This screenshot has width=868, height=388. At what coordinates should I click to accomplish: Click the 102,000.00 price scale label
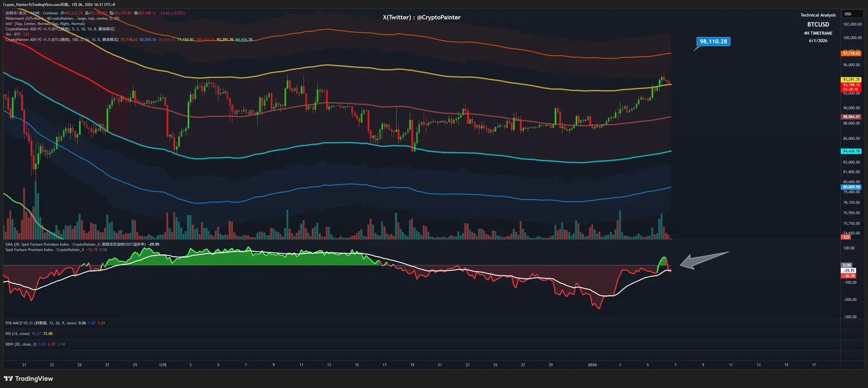852,24
